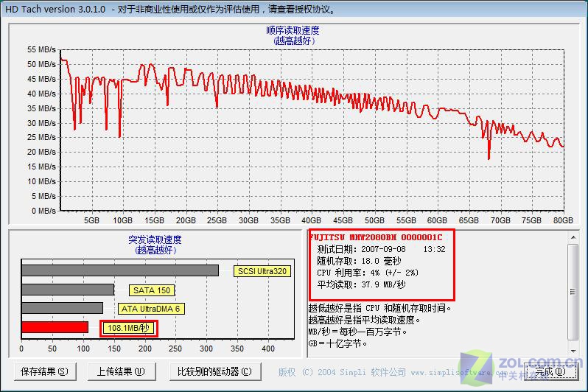This screenshot has width=588, height=392.
Task: Click the 越低越好是指 CPU explanation line
Action: click(x=380, y=308)
